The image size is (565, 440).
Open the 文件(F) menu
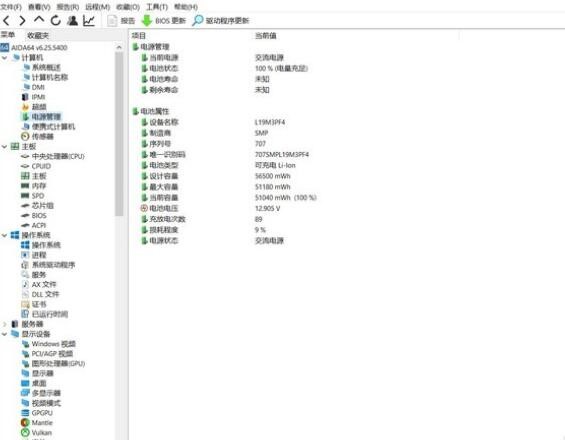[x=11, y=7]
